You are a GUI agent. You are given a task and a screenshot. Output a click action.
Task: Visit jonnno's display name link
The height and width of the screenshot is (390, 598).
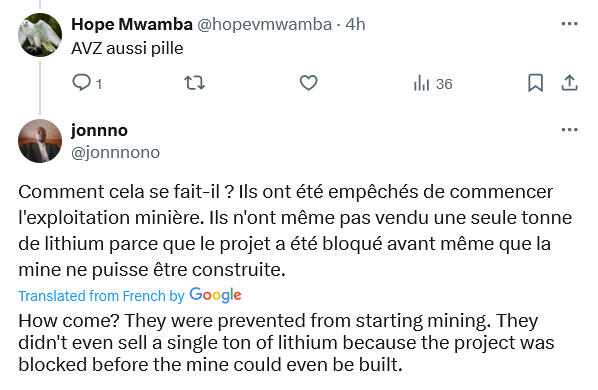coord(100,130)
